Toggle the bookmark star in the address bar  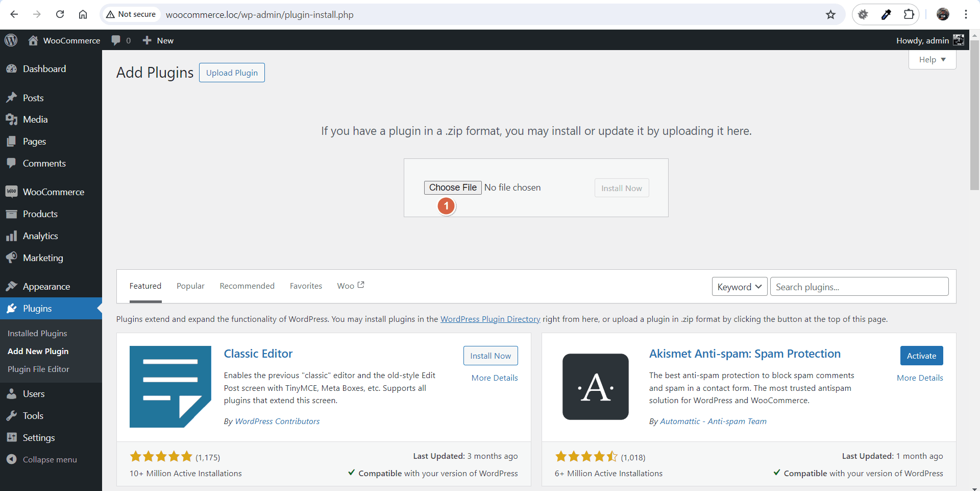coord(831,14)
